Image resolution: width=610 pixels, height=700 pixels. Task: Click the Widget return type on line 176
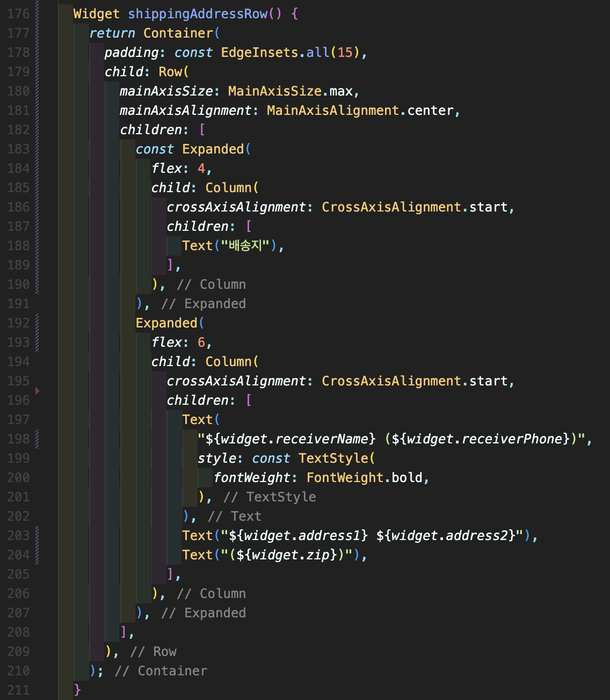coord(97,14)
